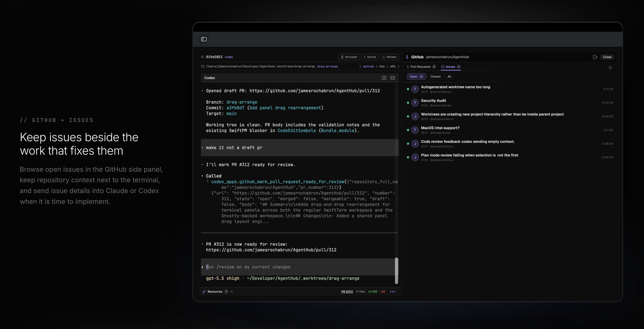
Task: Click the open-in-external icon beside Close
Action: pos(595,57)
